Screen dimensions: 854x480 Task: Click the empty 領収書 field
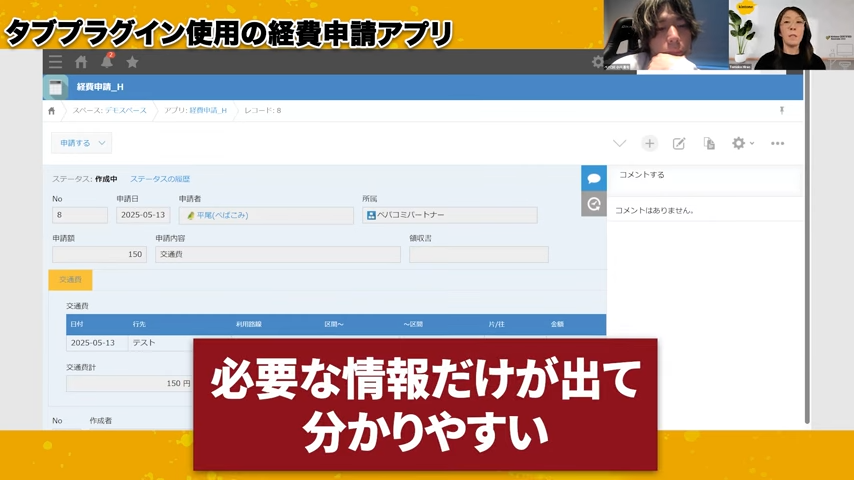(479, 254)
